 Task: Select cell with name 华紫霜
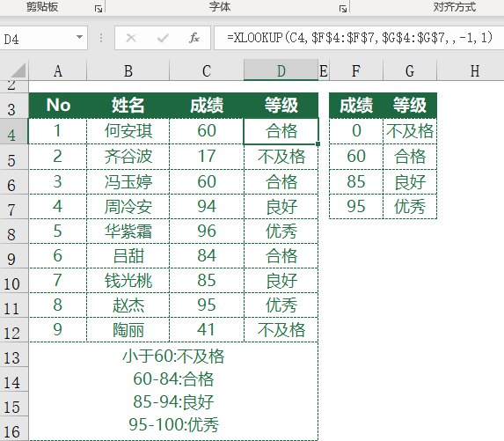[128, 232]
